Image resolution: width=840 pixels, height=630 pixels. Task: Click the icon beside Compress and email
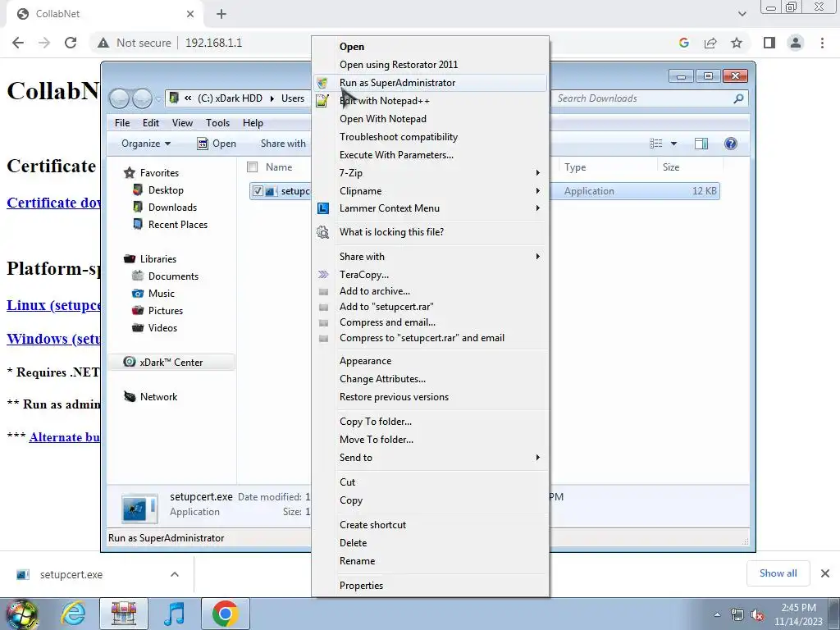(323, 323)
